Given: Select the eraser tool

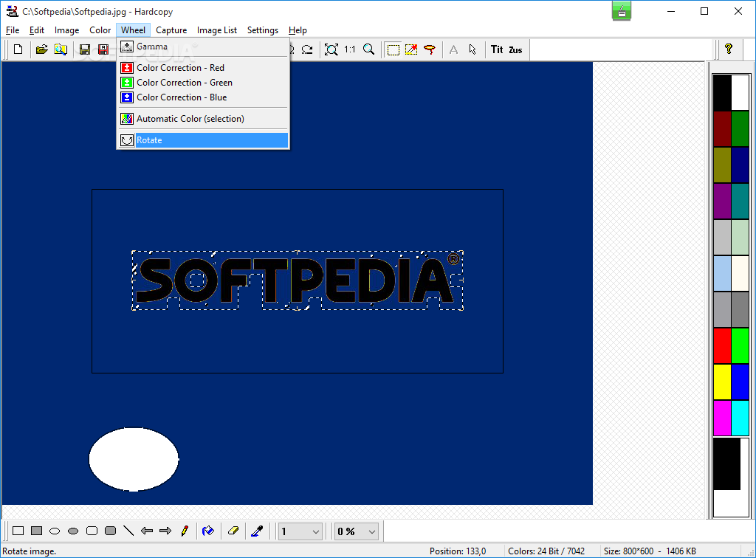Looking at the screenshot, I should pyautogui.click(x=233, y=531).
